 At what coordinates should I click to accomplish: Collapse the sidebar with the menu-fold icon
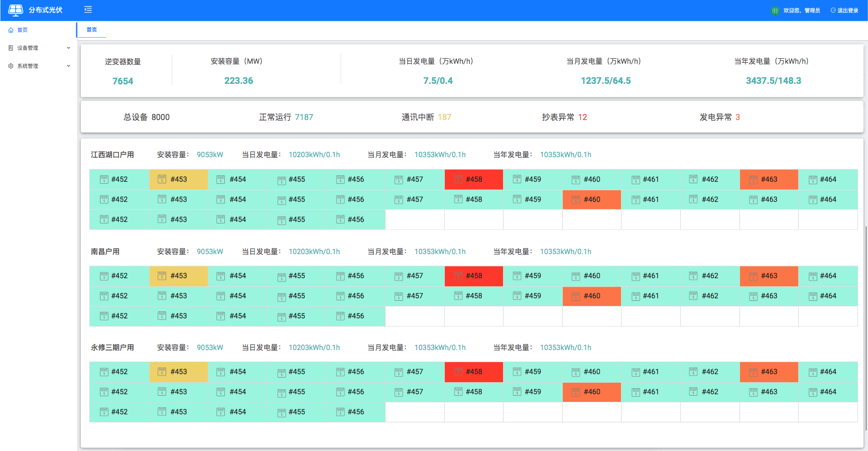[x=88, y=10]
